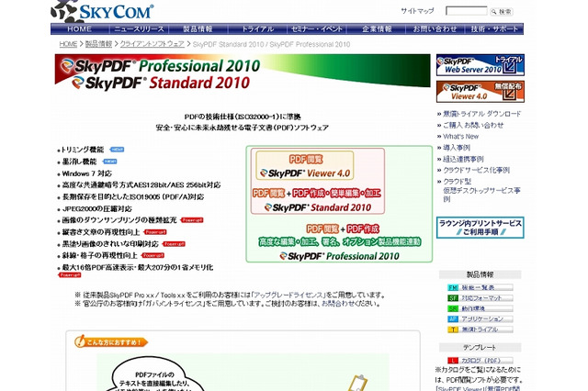Click the SkyPDF Viewer 4.0 free distribution banner
Viewport: 588px width, 391px height.
point(481,92)
